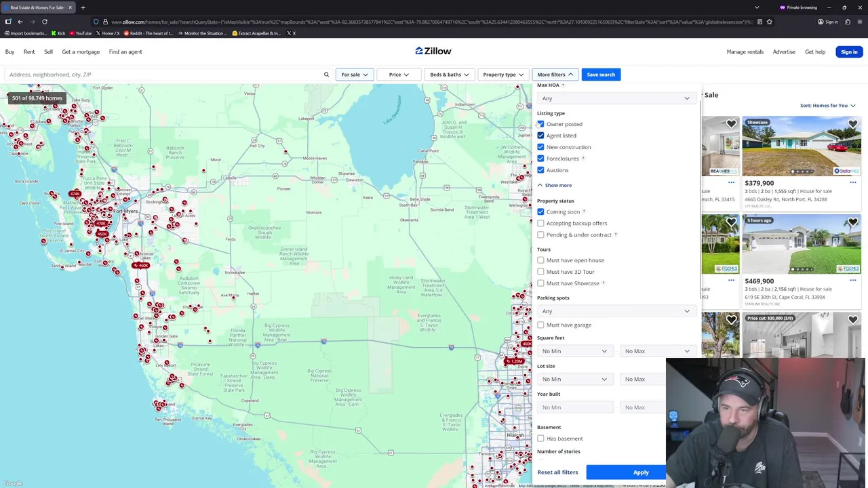Image resolution: width=868 pixels, height=488 pixels.
Task: Open the Reddit bookmark
Action: (x=149, y=33)
